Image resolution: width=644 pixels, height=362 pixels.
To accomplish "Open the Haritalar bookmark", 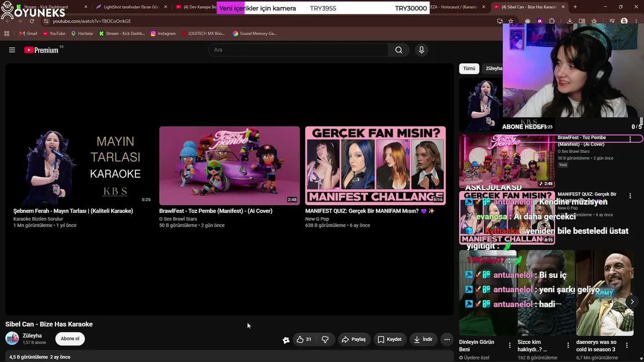I will (x=82, y=34).
